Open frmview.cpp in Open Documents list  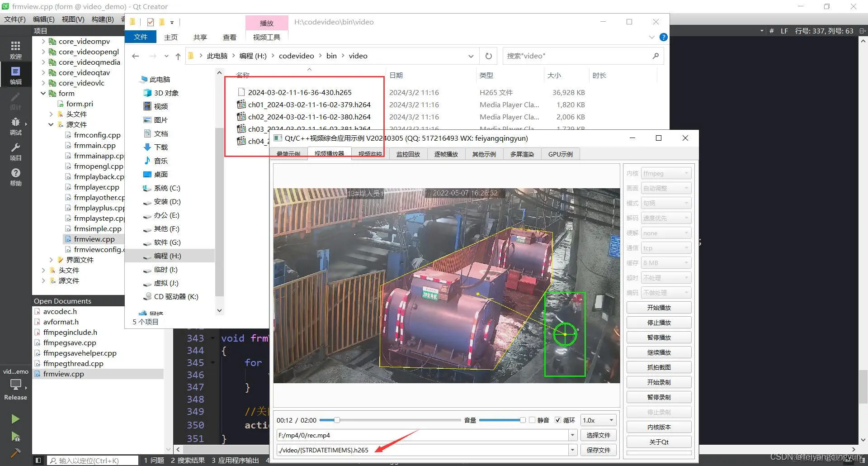pos(63,374)
